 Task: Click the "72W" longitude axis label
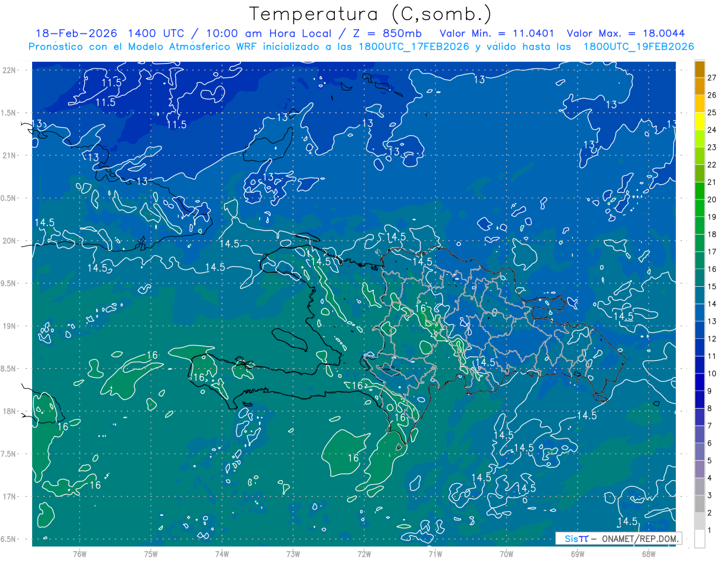pyautogui.click(x=364, y=554)
